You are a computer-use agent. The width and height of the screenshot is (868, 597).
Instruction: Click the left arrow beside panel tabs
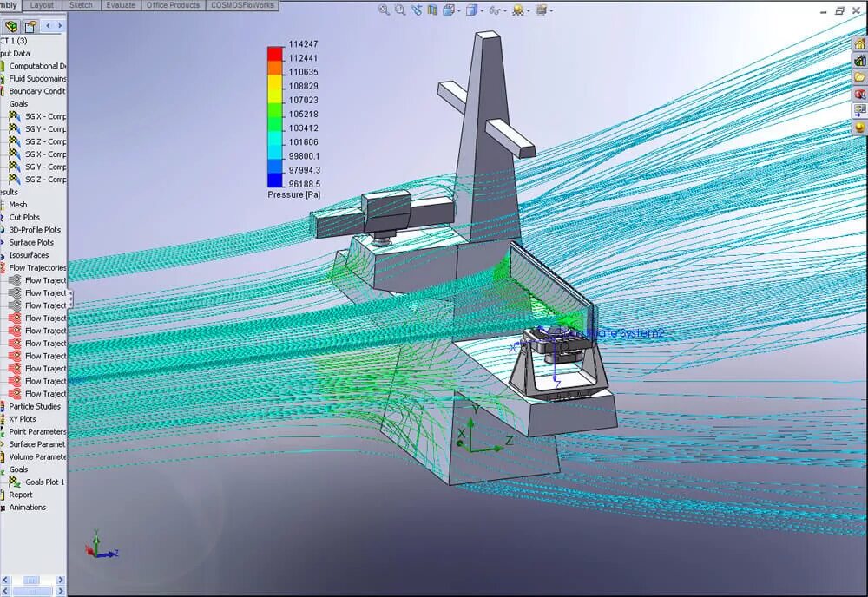tap(48, 25)
